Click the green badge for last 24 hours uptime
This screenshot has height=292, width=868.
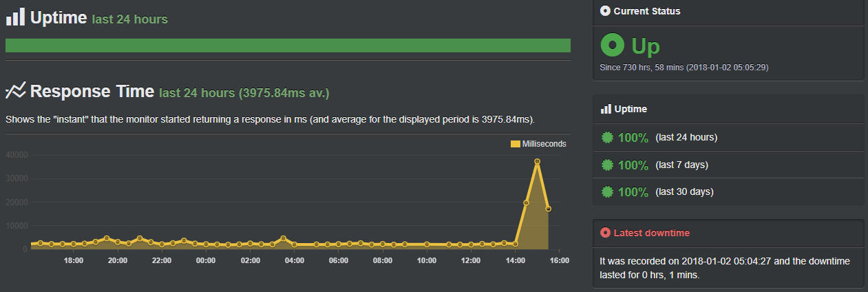coord(606,137)
